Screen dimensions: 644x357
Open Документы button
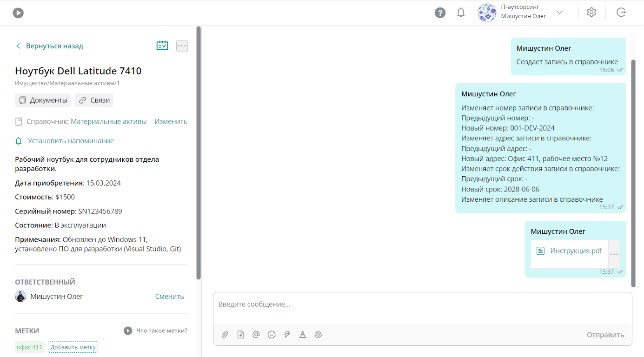coord(43,100)
